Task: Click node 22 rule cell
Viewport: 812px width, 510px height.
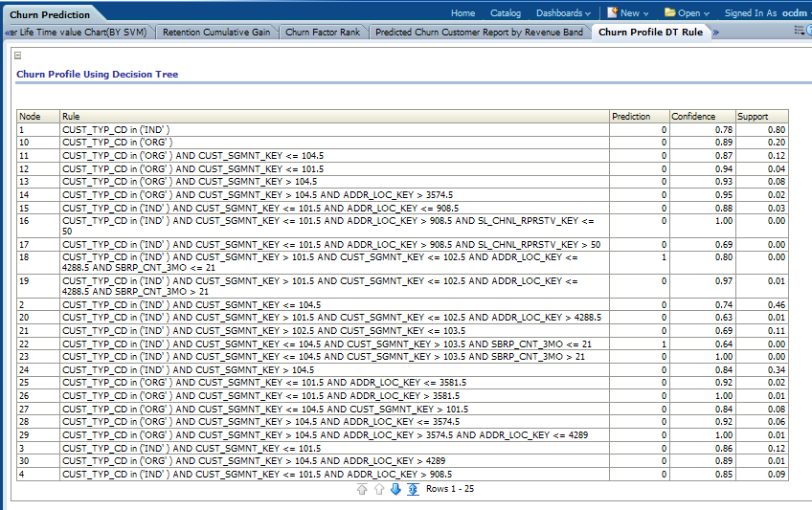Action: [334, 344]
